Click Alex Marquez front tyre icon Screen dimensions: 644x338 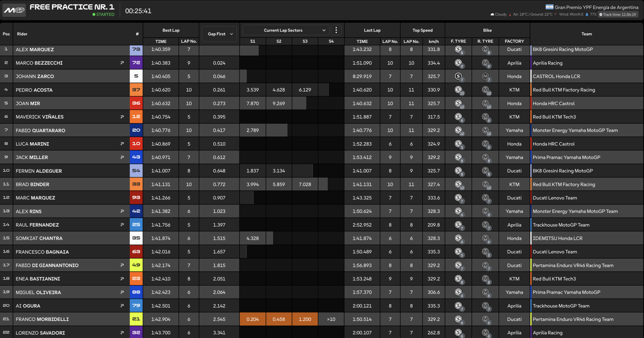tap(459, 50)
